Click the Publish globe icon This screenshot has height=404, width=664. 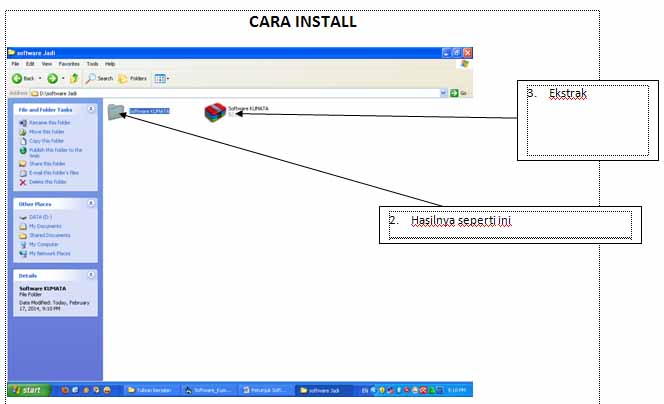[23, 150]
